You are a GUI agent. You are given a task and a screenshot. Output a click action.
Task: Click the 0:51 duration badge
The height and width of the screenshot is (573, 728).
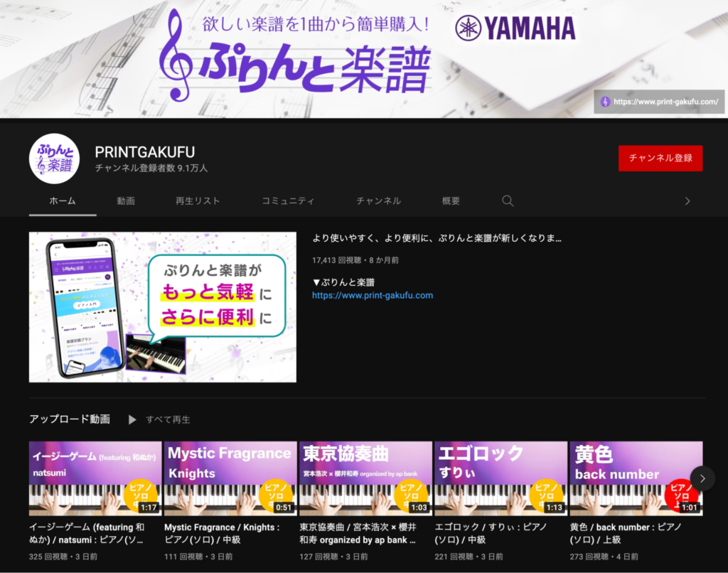(284, 508)
